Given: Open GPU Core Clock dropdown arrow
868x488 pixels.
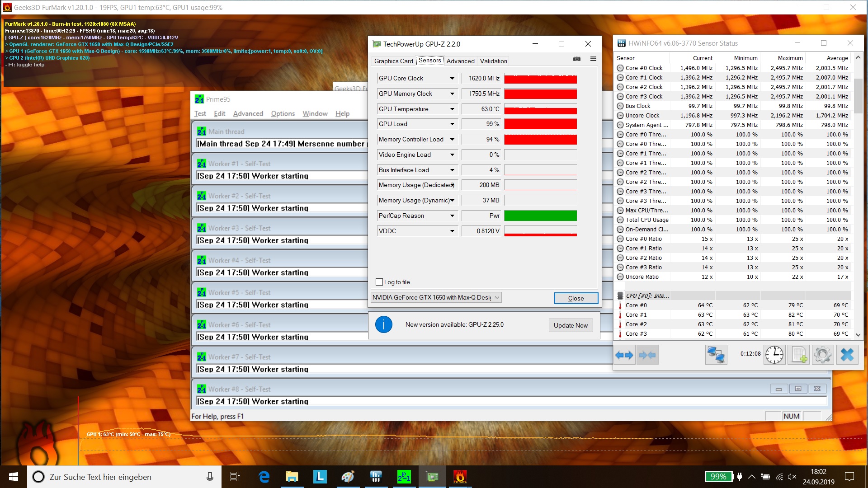Looking at the screenshot, I should pyautogui.click(x=452, y=79).
